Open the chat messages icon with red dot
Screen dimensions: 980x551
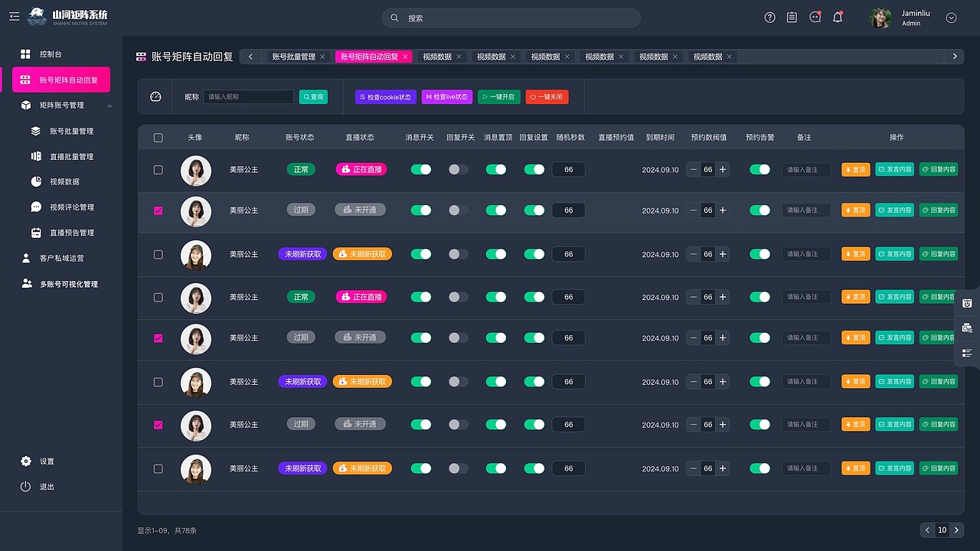pyautogui.click(x=815, y=18)
